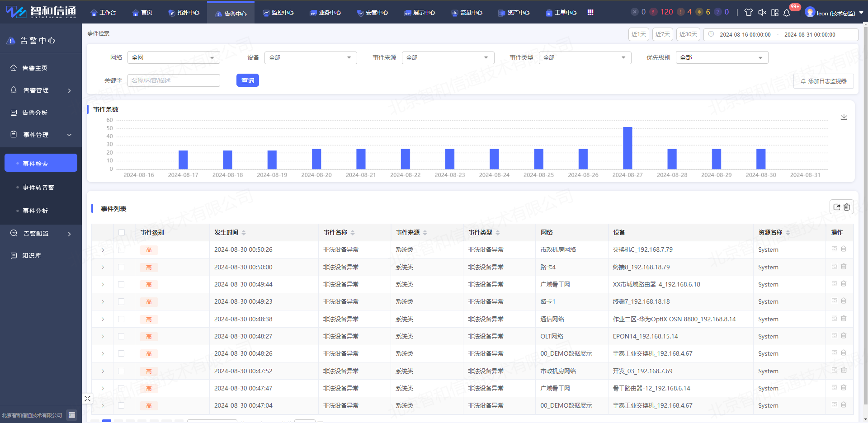Open the 优先级别 priority dropdown
Image resolution: width=868 pixels, height=423 pixels.
click(x=722, y=57)
